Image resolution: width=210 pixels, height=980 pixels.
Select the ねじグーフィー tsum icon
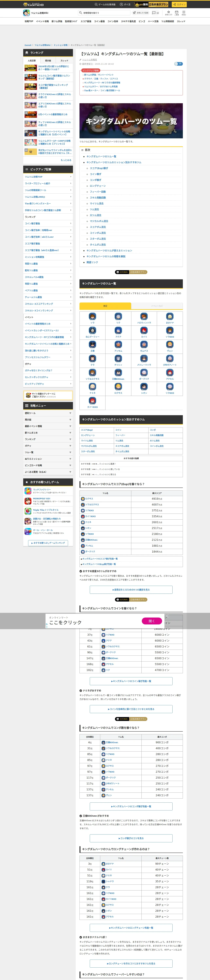tap(92, 330)
